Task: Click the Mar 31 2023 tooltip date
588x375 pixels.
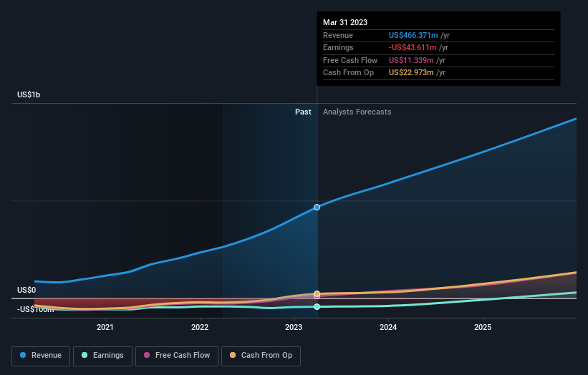Action: click(345, 22)
